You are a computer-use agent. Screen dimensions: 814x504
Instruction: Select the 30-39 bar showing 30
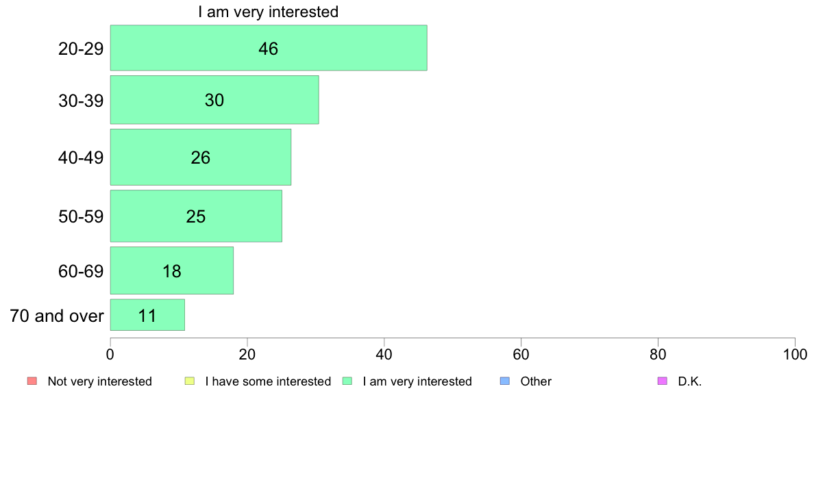tap(214, 100)
